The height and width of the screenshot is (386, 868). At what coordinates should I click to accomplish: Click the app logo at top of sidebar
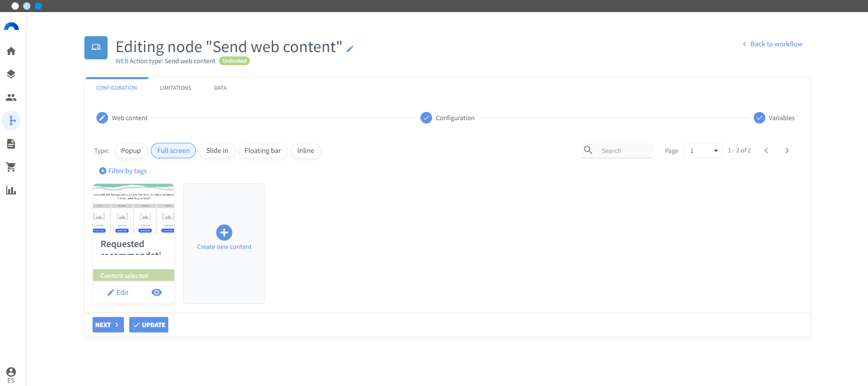[11, 27]
